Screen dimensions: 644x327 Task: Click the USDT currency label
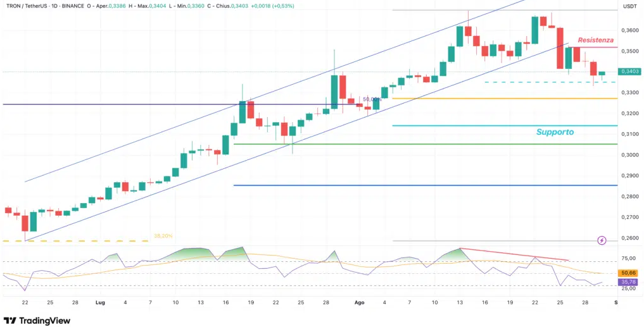click(x=629, y=6)
